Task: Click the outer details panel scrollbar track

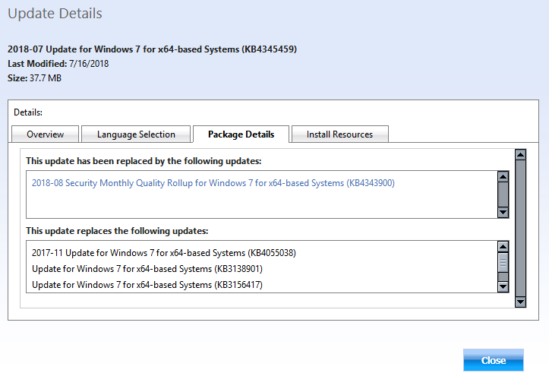Action: (520, 228)
